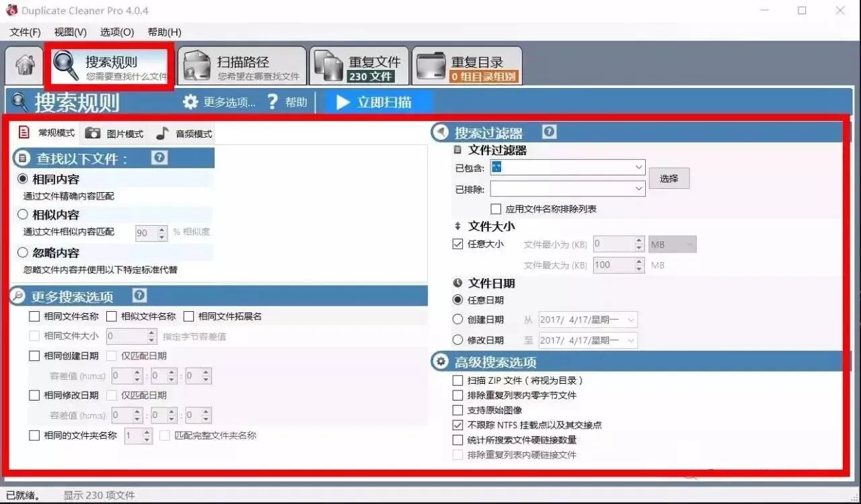
Task: Switch to 图片模式 camera icon tab
Action: coord(93,132)
